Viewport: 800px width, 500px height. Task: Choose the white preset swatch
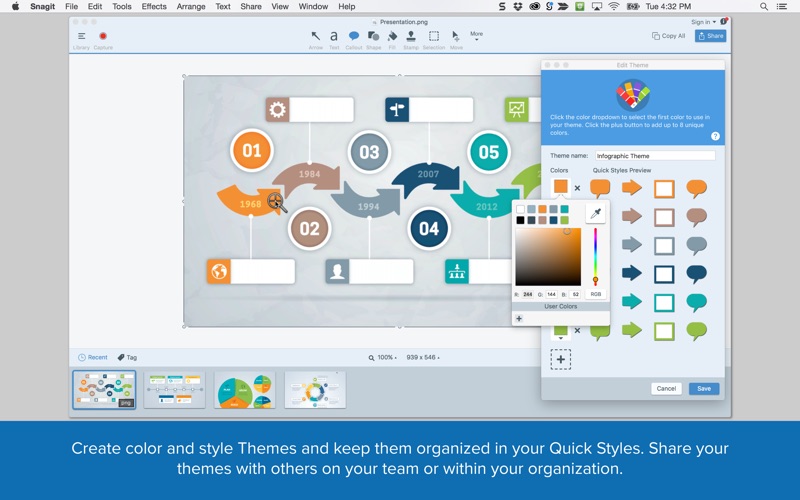[x=520, y=209]
